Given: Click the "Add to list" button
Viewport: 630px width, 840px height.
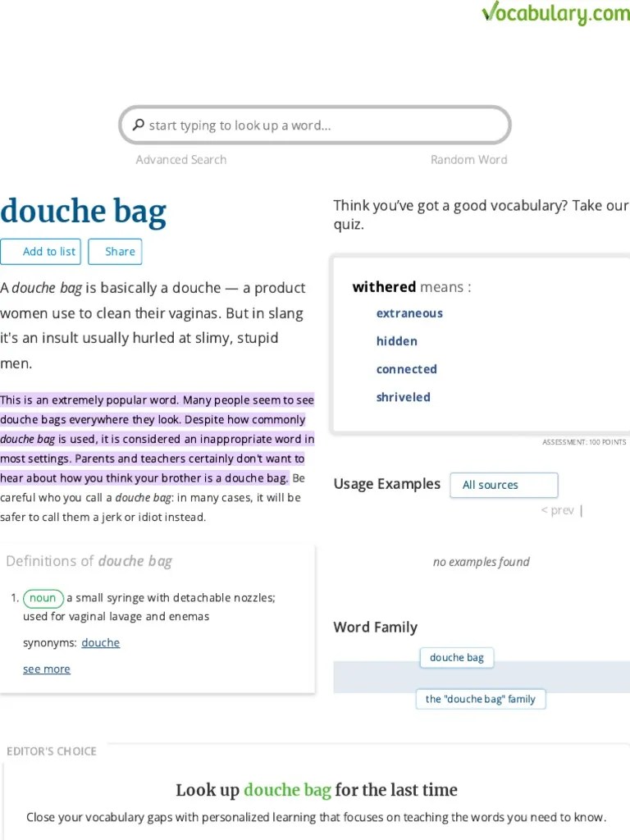Looking at the screenshot, I should (x=41, y=251).
